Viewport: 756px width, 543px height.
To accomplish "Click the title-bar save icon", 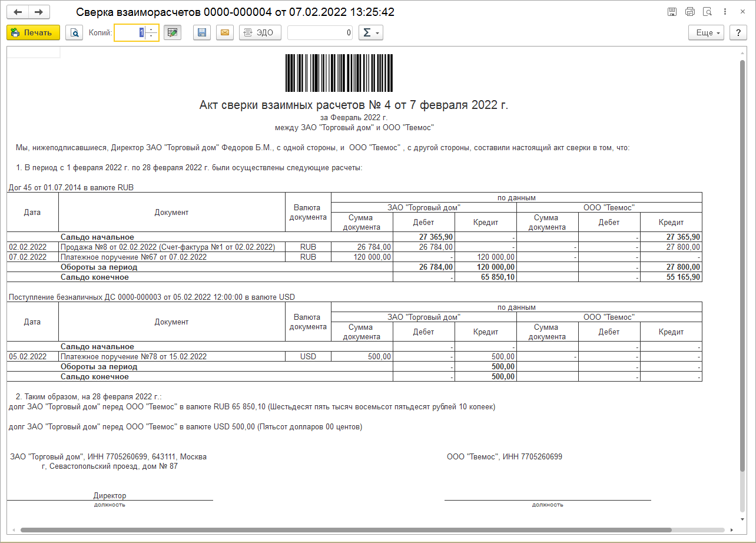I will pos(672,12).
